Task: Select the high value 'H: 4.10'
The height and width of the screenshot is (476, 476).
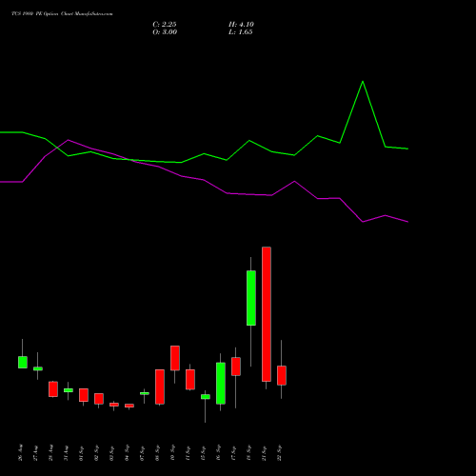Action: pyautogui.click(x=241, y=25)
